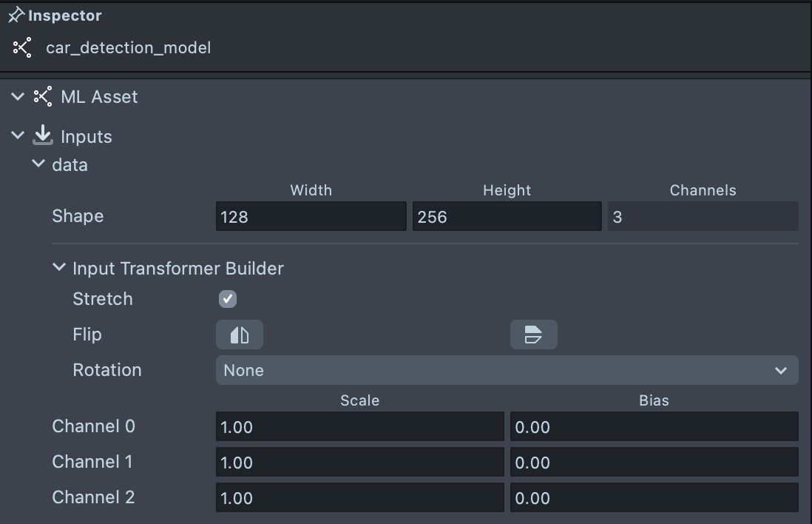
Task: Click the car_detection_model asset icon
Action: coord(23,48)
